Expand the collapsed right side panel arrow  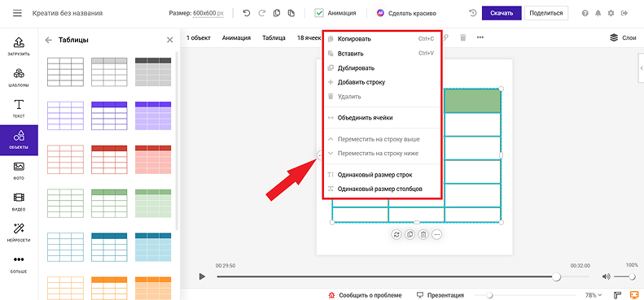click(641, 68)
